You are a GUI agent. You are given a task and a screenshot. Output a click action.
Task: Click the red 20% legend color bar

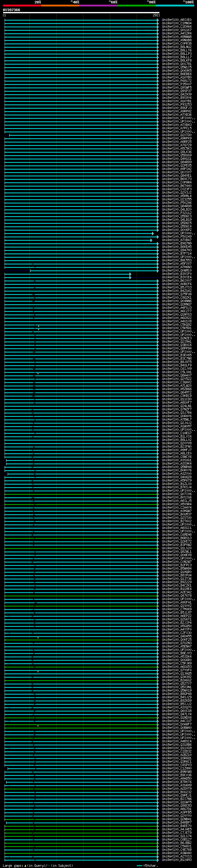[x=22, y=6]
